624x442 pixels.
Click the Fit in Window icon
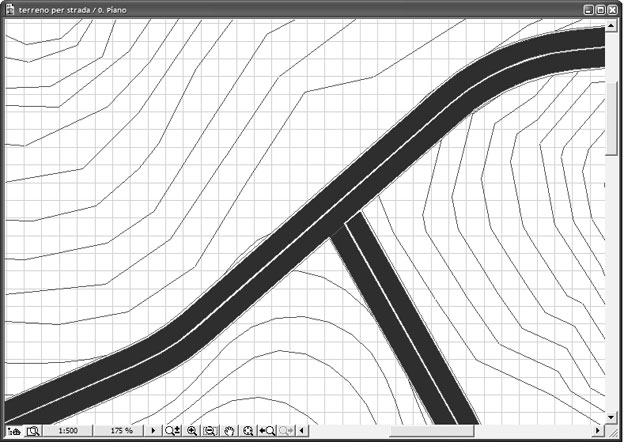(x=210, y=431)
